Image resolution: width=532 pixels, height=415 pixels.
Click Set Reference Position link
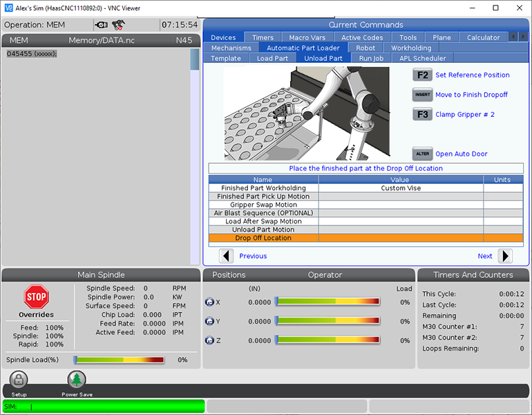click(x=472, y=75)
